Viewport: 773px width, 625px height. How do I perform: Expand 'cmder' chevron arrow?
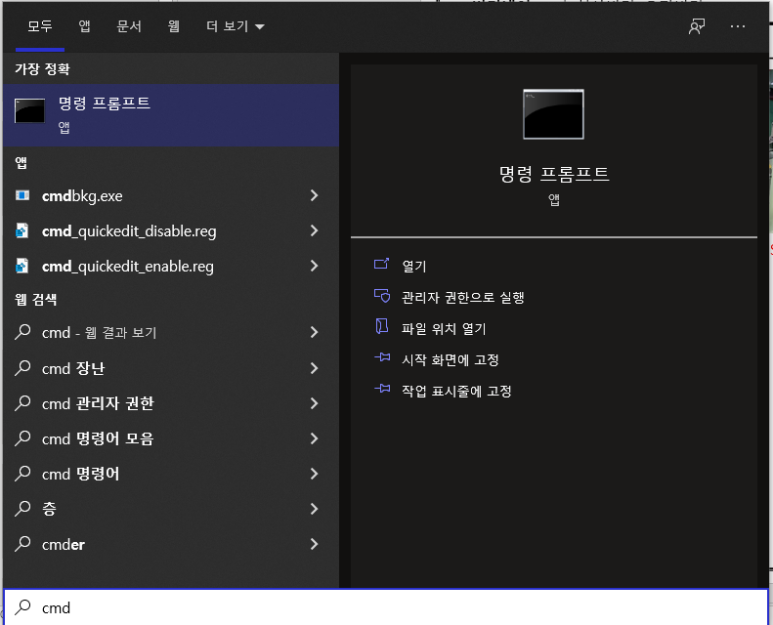314,544
